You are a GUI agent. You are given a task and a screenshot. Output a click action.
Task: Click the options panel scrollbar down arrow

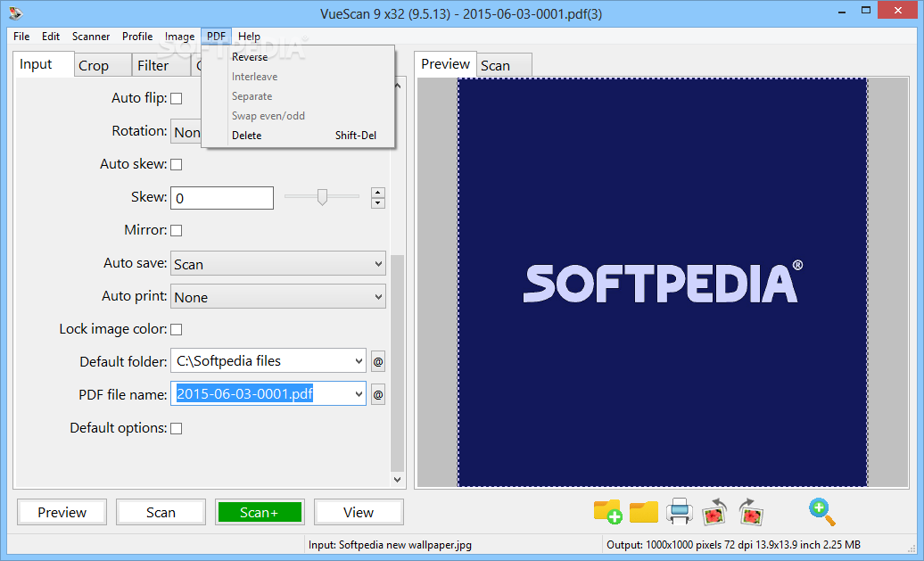point(397,480)
